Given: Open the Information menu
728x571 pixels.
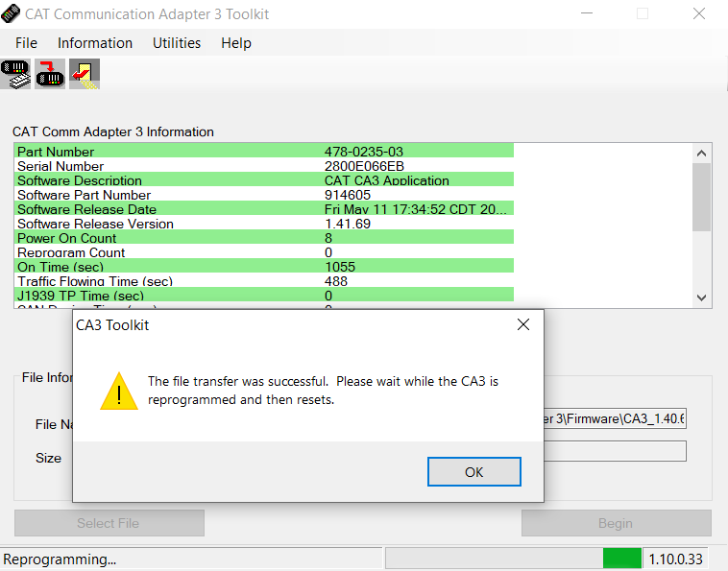Looking at the screenshot, I should pyautogui.click(x=95, y=43).
